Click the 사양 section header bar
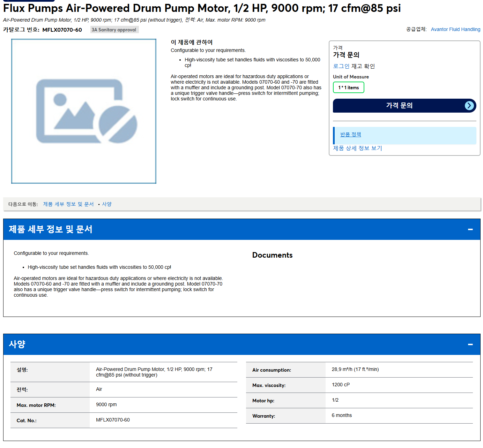483x448 pixels. tap(241, 344)
